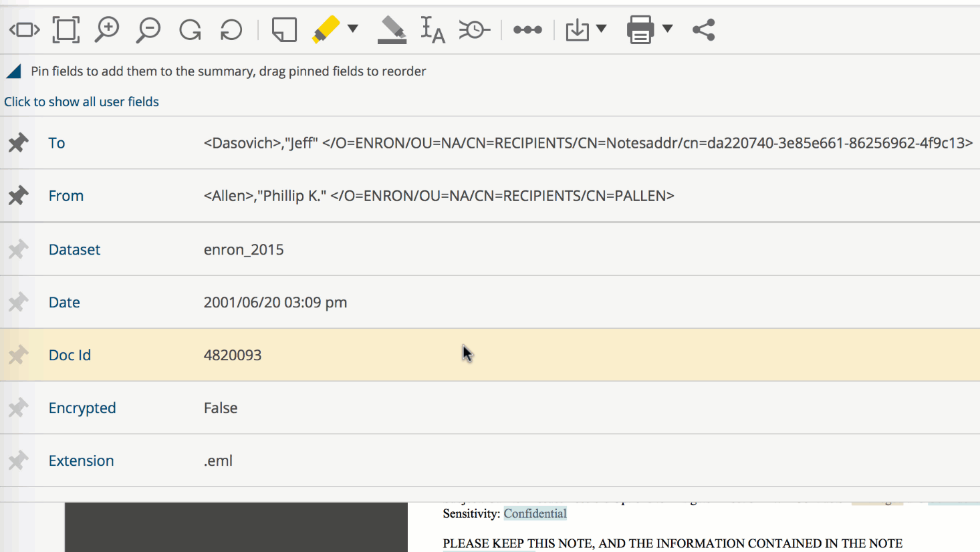Pin the Date field

[18, 302]
